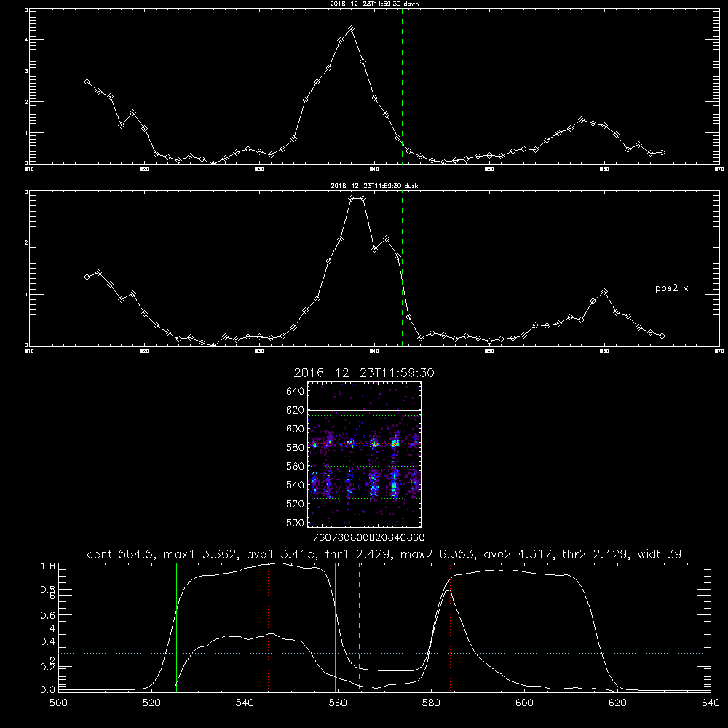Select the 'widt 39' readout
Image resolution: width=728 pixels, height=728 pixels.
[660, 554]
